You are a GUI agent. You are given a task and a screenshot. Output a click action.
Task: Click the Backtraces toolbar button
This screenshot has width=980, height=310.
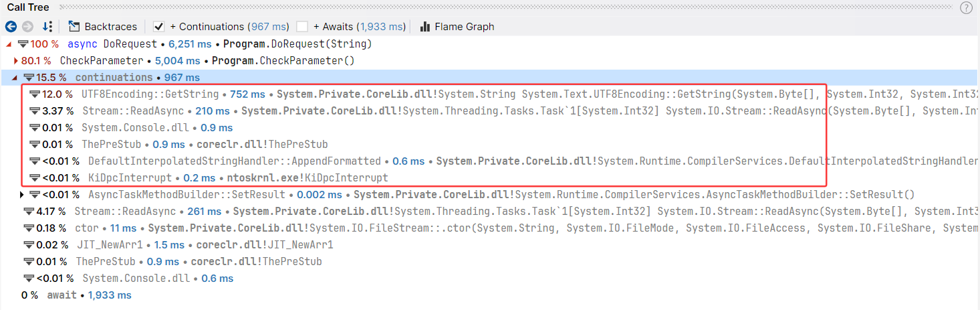point(102,27)
